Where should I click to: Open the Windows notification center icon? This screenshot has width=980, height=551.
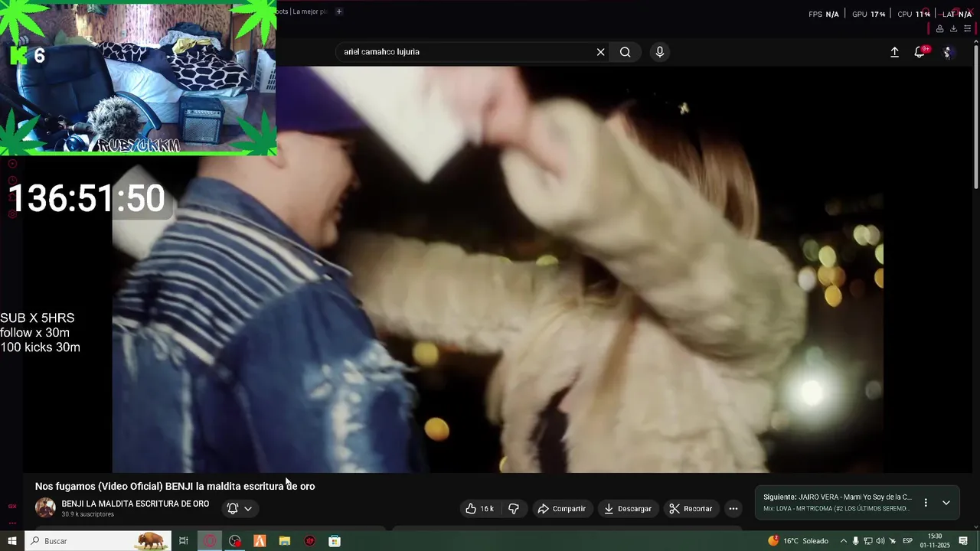point(963,541)
